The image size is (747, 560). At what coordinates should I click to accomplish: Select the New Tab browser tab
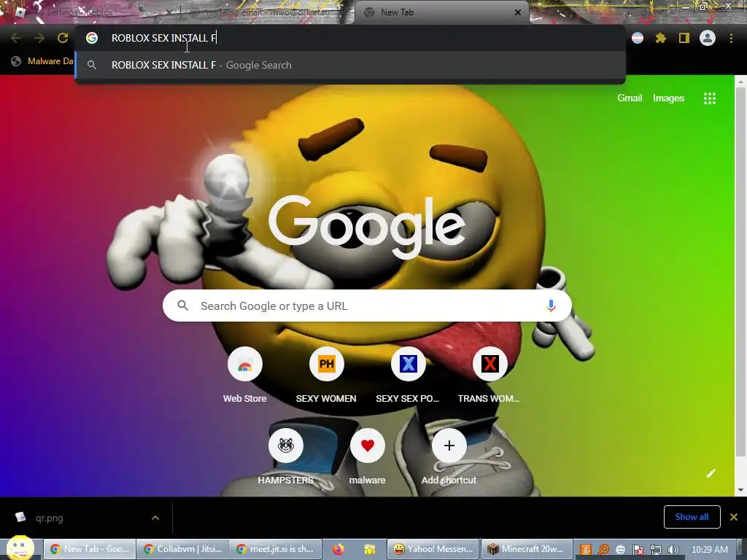[441, 12]
